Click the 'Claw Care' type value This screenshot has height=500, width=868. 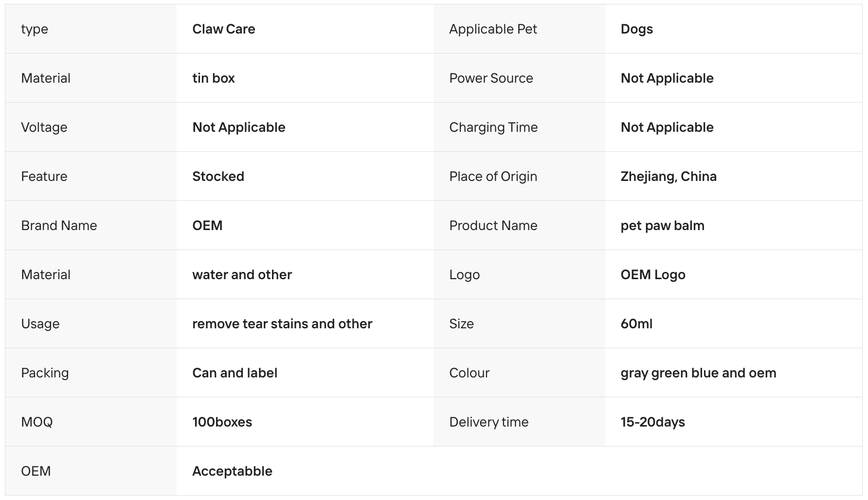tap(223, 29)
